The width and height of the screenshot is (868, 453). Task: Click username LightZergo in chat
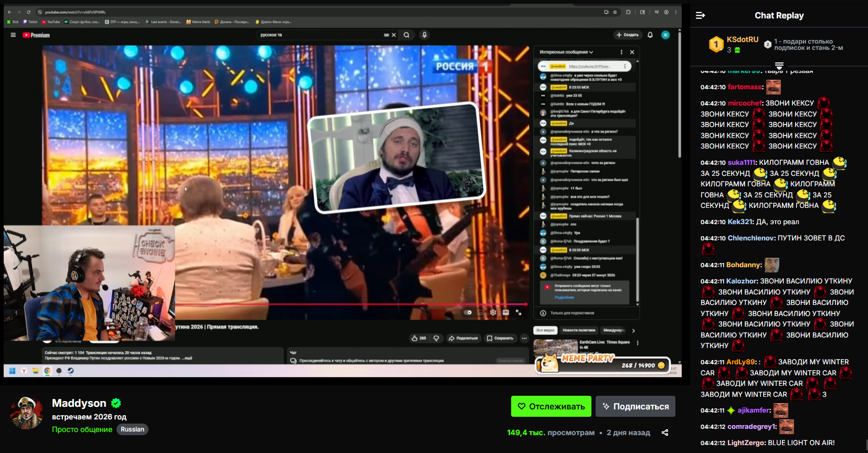pos(746,443)
